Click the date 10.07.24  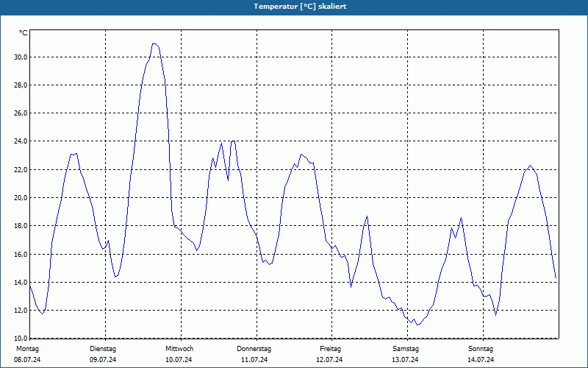click(179, 360)
